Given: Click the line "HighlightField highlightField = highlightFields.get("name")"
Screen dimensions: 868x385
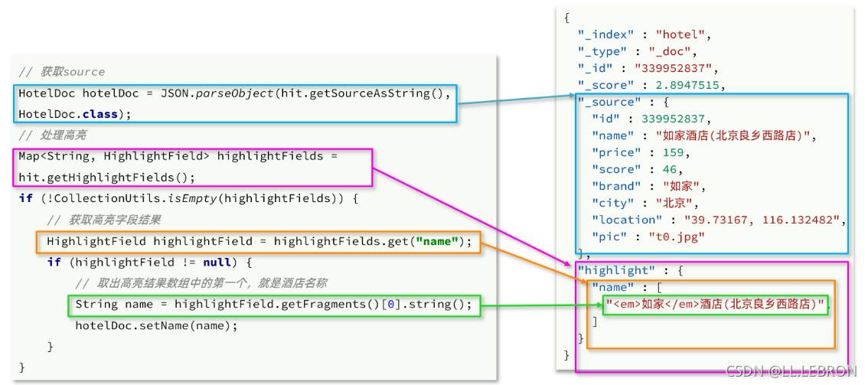Looking at the screenshot, I should pyautogui.click(x=259, y=241).
